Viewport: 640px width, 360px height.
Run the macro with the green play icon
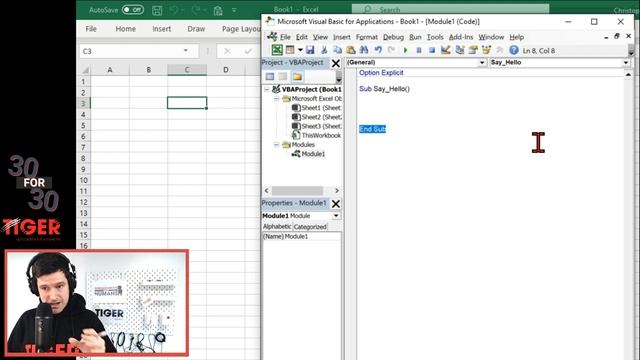click(405, 50)
